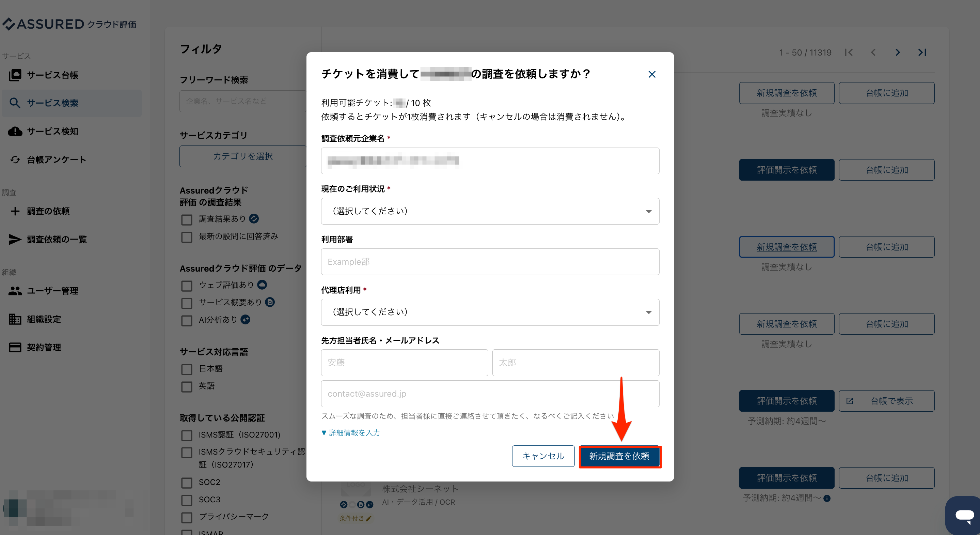Viewport: 980px width, 535px height.
Task: Click the 太郎 first name field
Action: point(575,363)
